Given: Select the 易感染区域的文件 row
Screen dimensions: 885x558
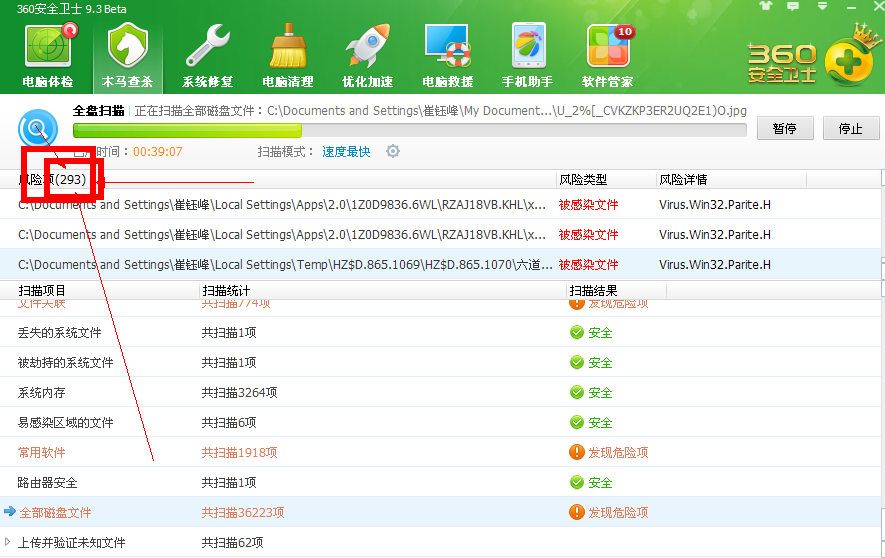Looking at the screenshot, I should click(x=440, y=422).
